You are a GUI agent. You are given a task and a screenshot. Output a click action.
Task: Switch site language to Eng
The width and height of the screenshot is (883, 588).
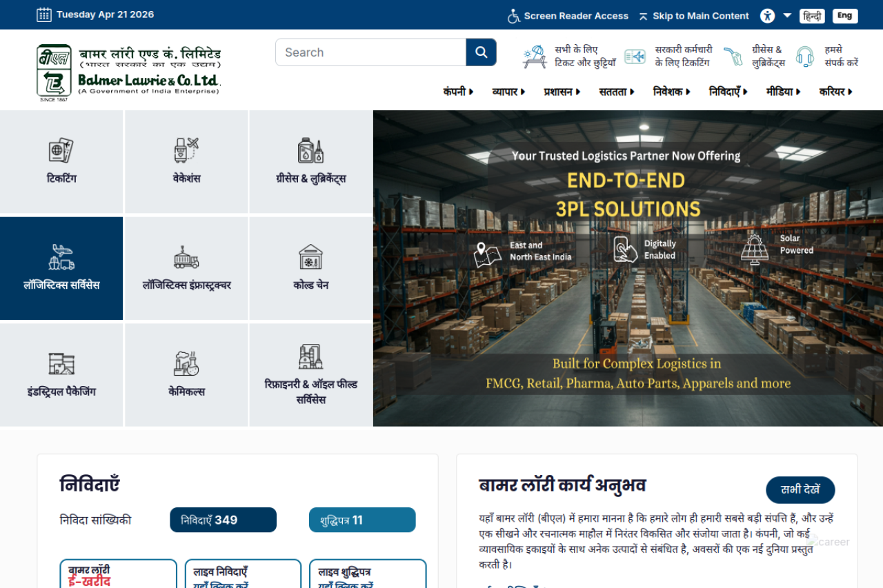pyautogui.click(x=845, y=16)
